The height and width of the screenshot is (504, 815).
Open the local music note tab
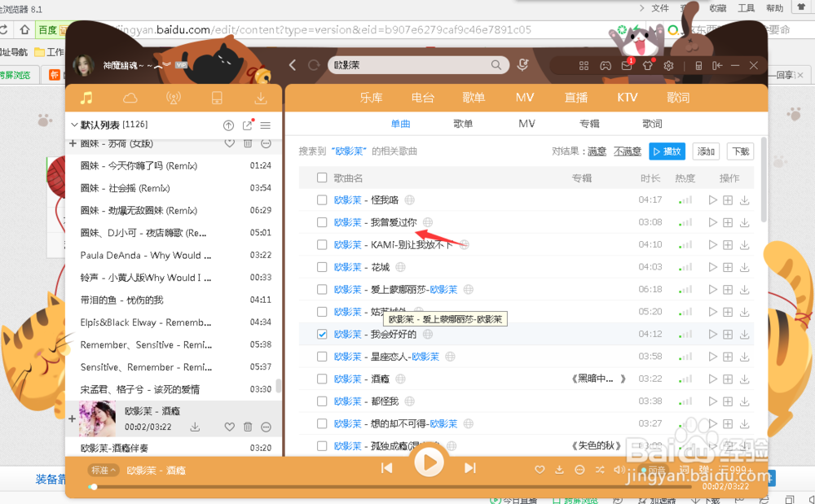pyautogui.click(x=86, y=98)
